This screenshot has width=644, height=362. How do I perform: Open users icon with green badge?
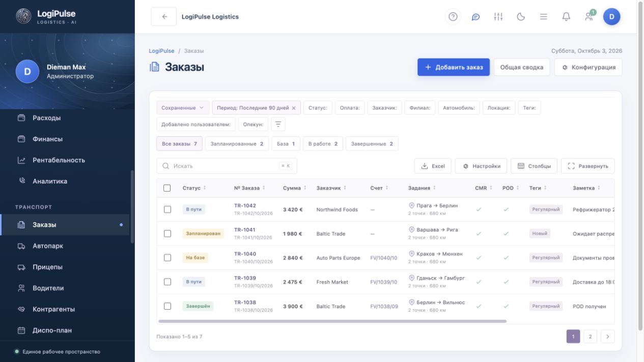click(589, 17)
